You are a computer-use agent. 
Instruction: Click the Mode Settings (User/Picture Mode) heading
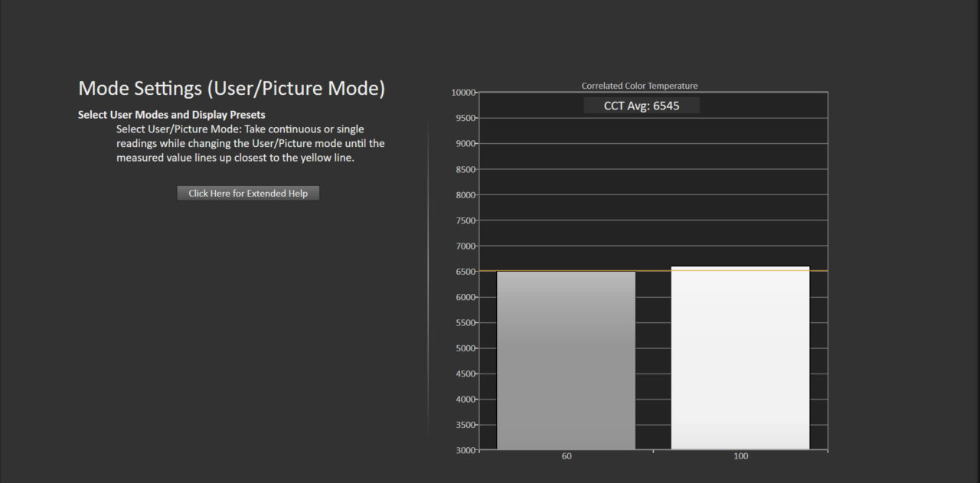pos(232,89)
